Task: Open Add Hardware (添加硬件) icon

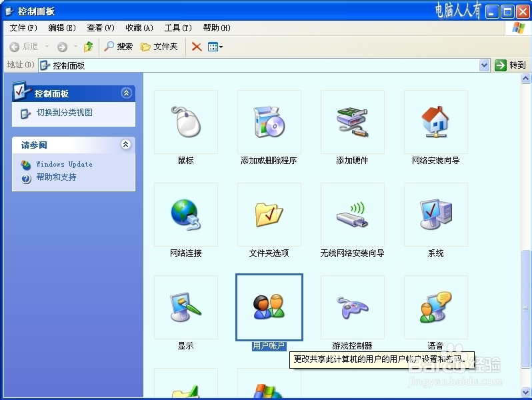Action: coord(353,122)
